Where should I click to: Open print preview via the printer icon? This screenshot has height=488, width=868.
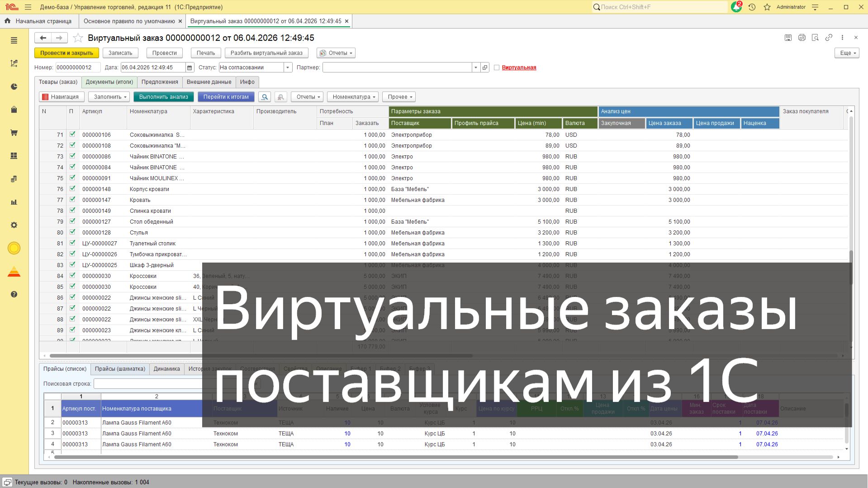click(802, 38)
